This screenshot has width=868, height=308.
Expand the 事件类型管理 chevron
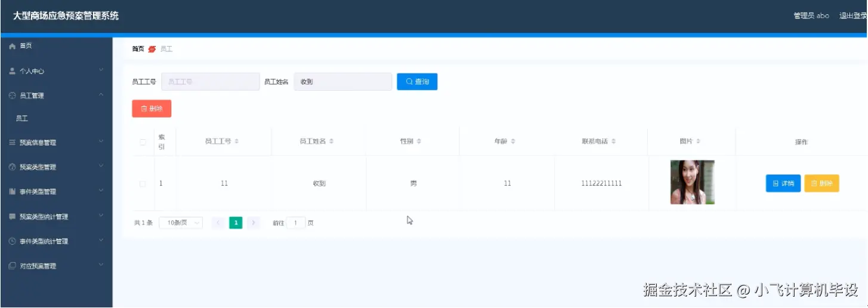101,191
